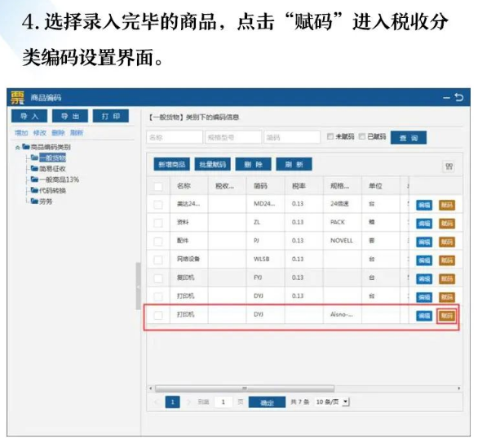
Task: Enable the 未赋码 filter checkbox
Action: (x=330, y=136)
